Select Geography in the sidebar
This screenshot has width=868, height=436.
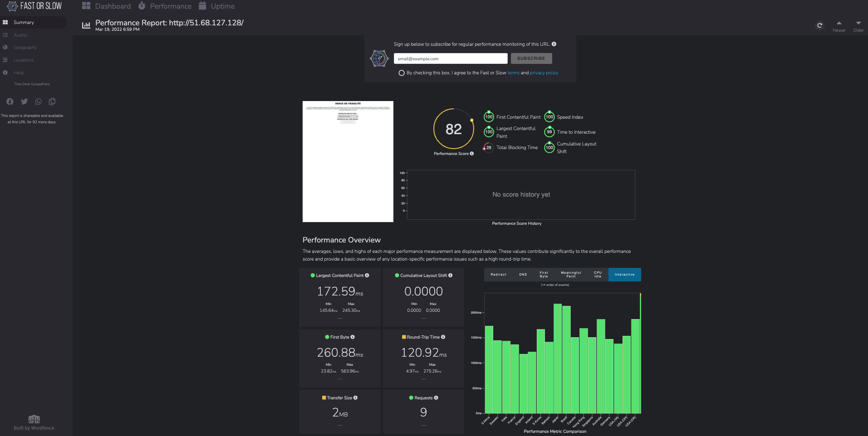(25, 47)
